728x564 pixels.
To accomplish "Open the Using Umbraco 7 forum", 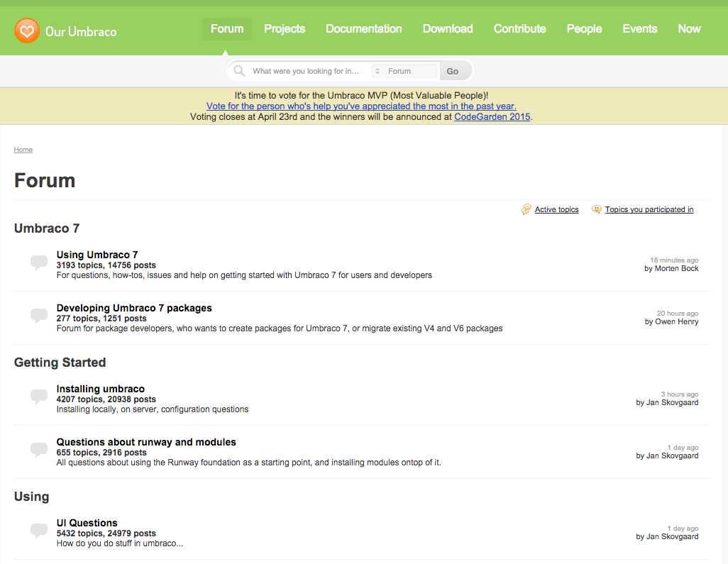I will [97, 255].
